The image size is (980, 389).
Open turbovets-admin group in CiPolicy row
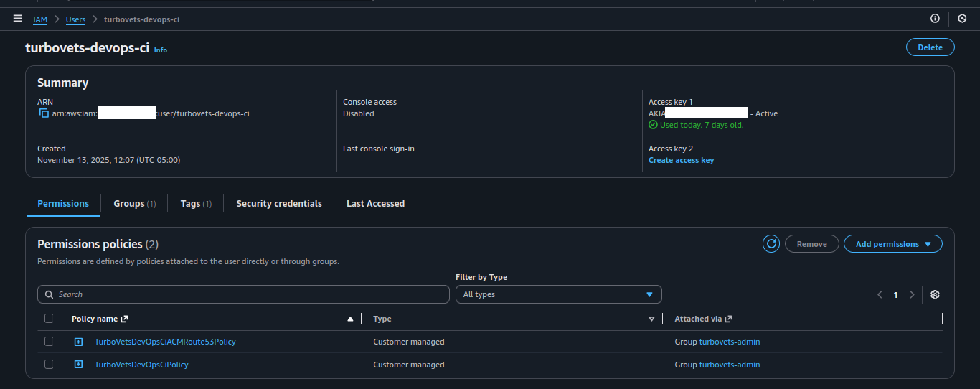click(x=730, y=365)
